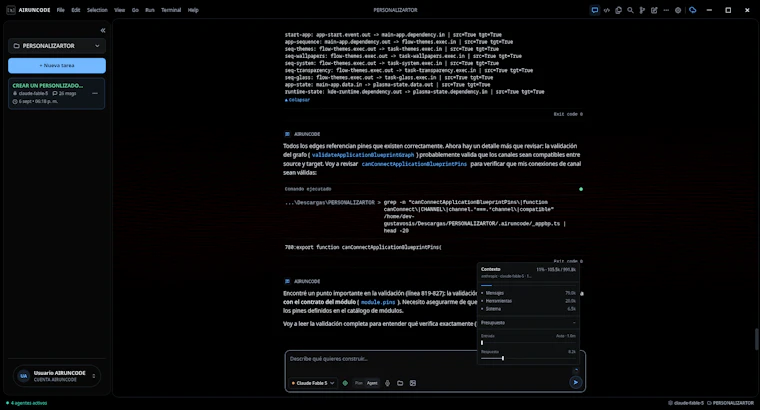Viewport: 760px width, 410px height.
Task: Click the chat vertical scrollbar thumb
Action: point(757,339)
